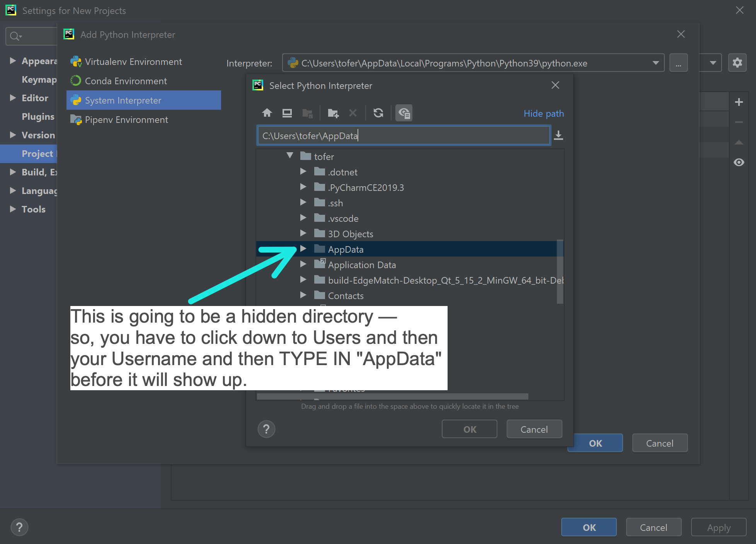Click the browse ellipsis button beside Interpreter
The height and width of the screenshot is (544, 756).
[678, 63]
